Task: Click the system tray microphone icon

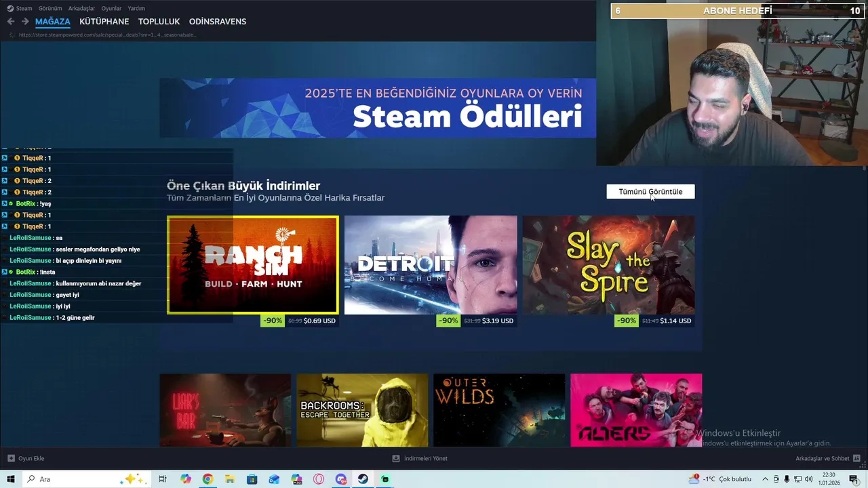Action: pos(787,479)
